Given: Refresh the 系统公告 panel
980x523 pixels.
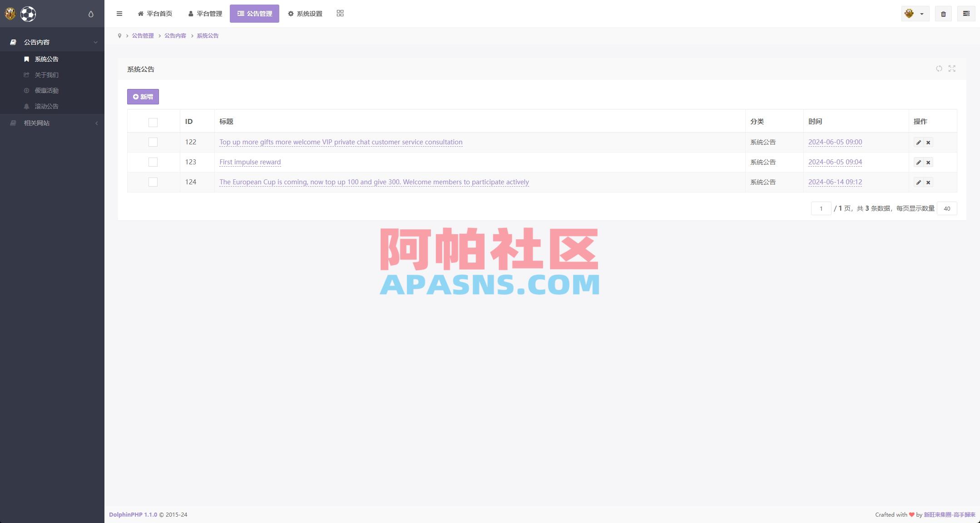Looking at the screenshot, I should pyautogui.click(x=939, y=69).
